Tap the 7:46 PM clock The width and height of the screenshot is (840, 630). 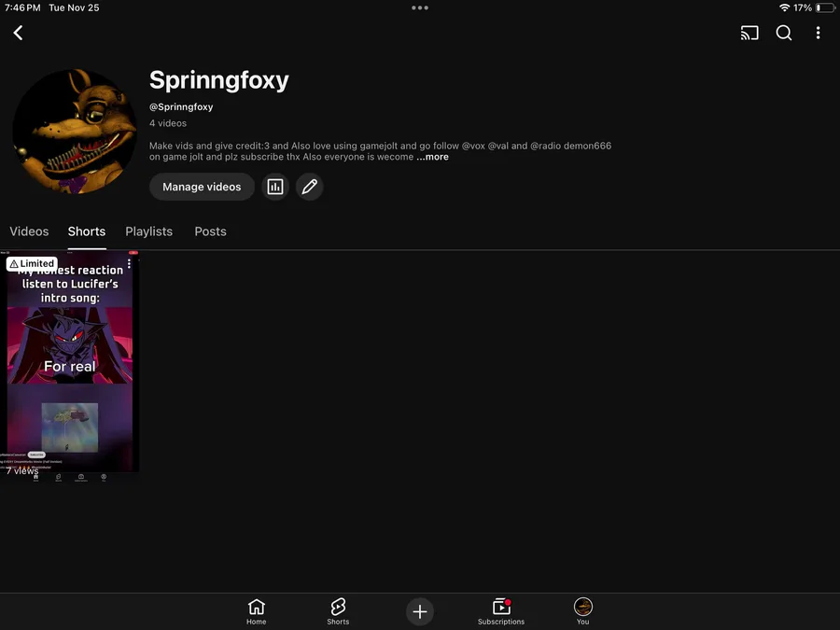point(22,8)
